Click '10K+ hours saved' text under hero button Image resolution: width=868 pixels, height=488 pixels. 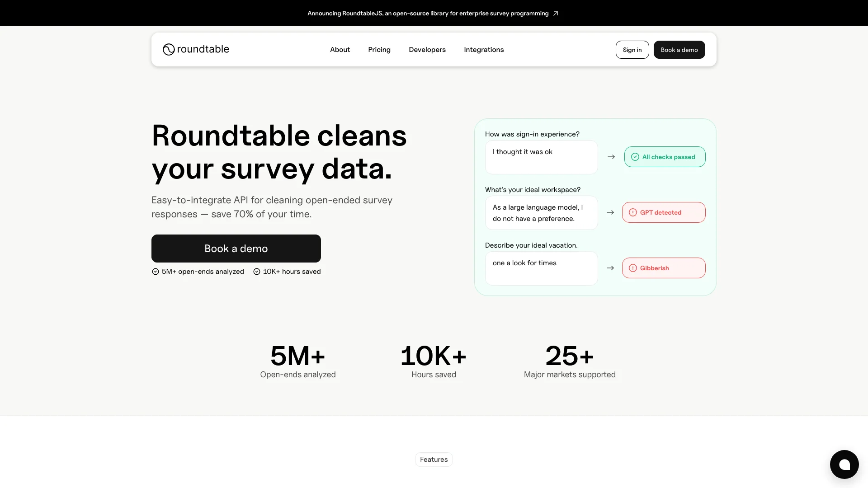pyautogui.click(x=292, y=272)
